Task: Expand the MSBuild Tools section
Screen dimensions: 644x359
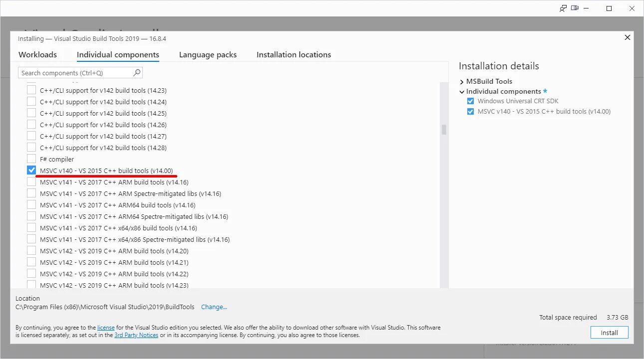Action: (x=462, y=82)
